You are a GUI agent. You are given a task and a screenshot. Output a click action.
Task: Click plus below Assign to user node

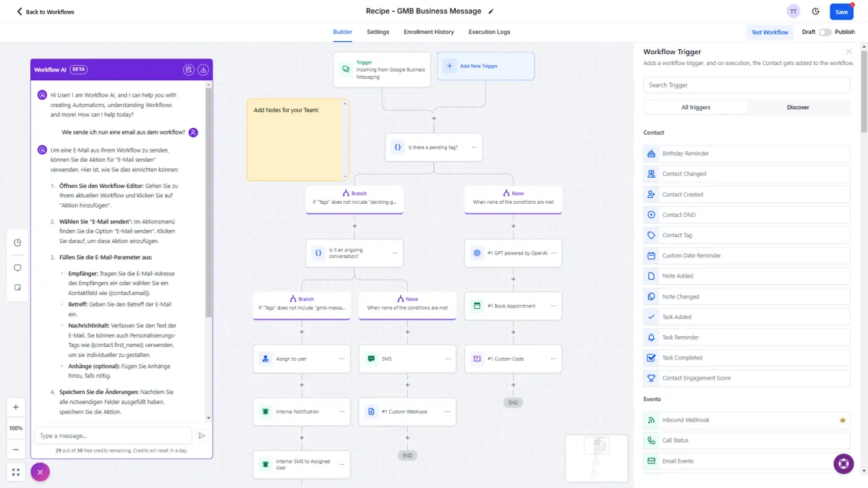[302, 385]
